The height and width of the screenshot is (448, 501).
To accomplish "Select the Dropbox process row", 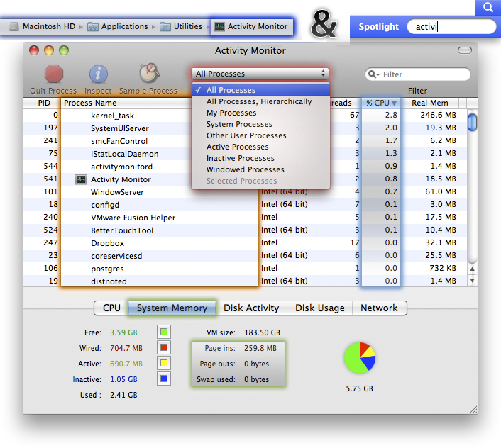I will click(x=245, y=243).
